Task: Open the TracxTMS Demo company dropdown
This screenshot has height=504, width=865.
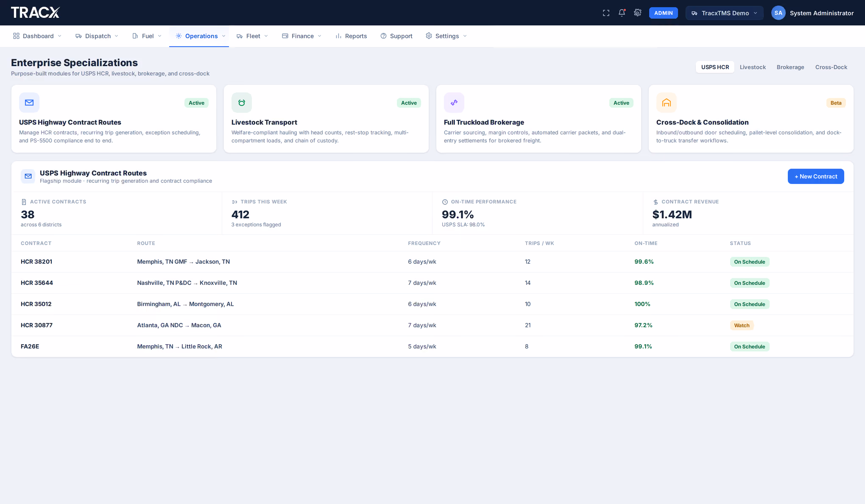Action: 724,13
